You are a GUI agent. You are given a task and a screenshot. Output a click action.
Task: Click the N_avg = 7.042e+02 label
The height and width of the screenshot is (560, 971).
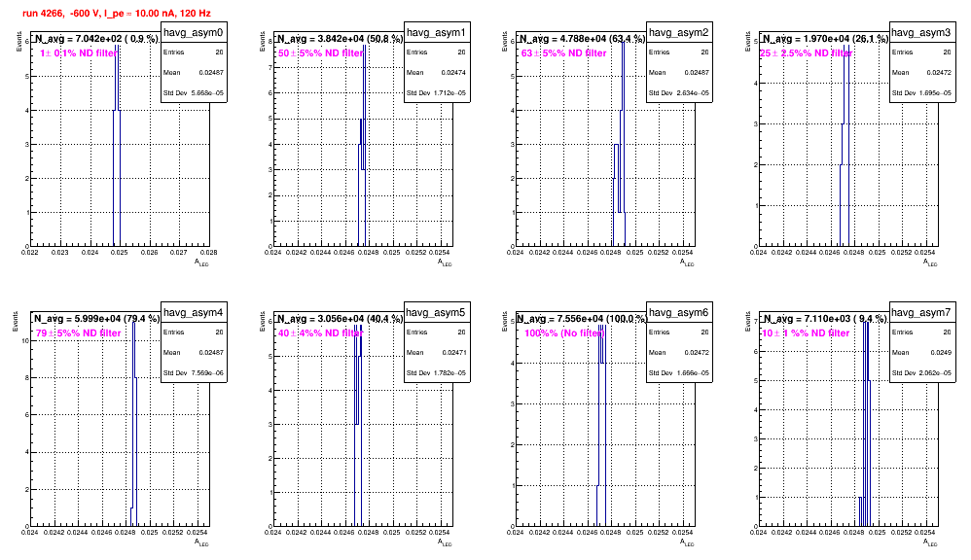point(96,39)
